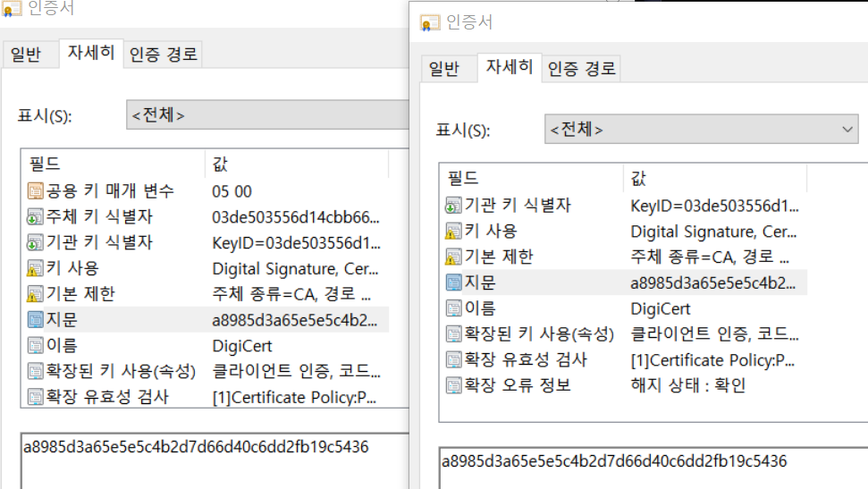Click 지문 icon in right window

(x=453, y=282)
